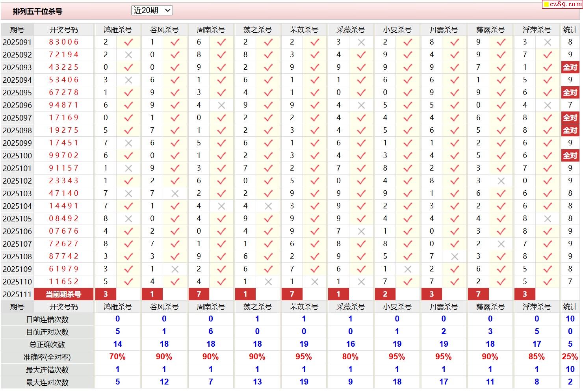583x392 pixels.
Task: Click total correct count 16 for 采薇杀号
Action: 350,344
